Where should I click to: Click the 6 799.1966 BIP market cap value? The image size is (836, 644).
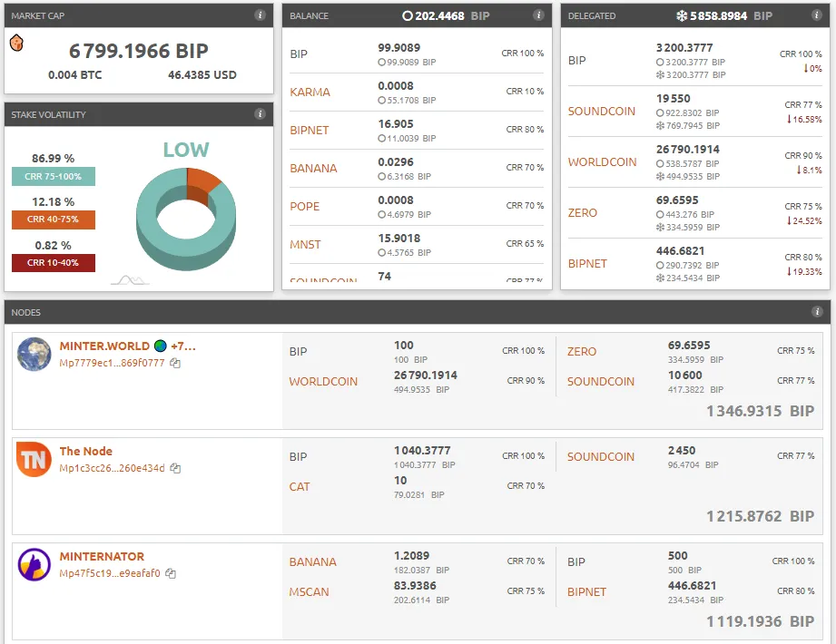click(x=139, y=51)
